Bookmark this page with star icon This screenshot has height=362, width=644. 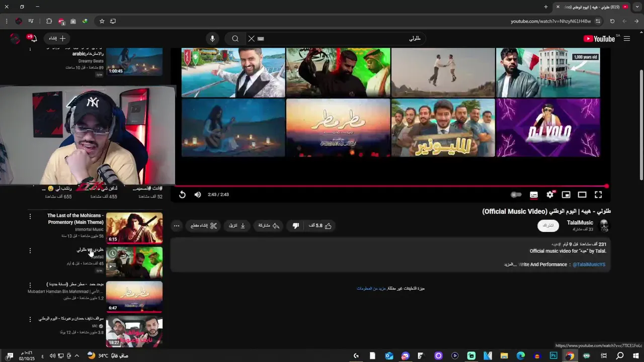click(102, 21)
